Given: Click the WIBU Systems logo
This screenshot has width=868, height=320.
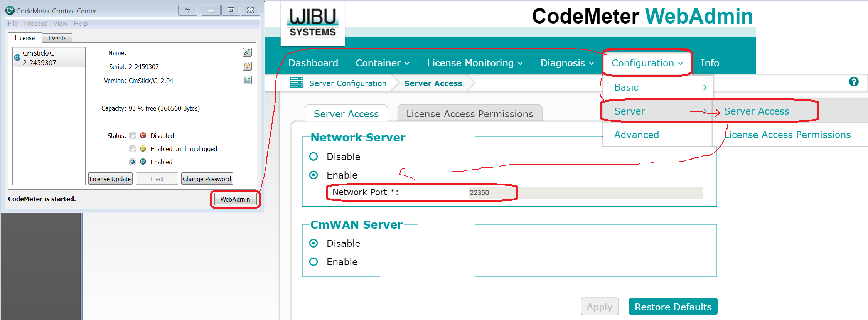Looking at the screenshot, I should (x=313, y=23).
